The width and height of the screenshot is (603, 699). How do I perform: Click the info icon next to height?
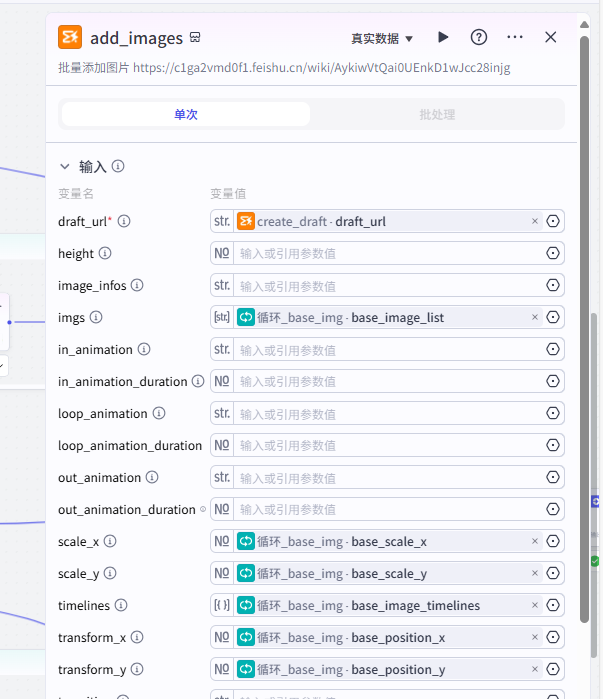pyautogui.click(x=105, y=254)
